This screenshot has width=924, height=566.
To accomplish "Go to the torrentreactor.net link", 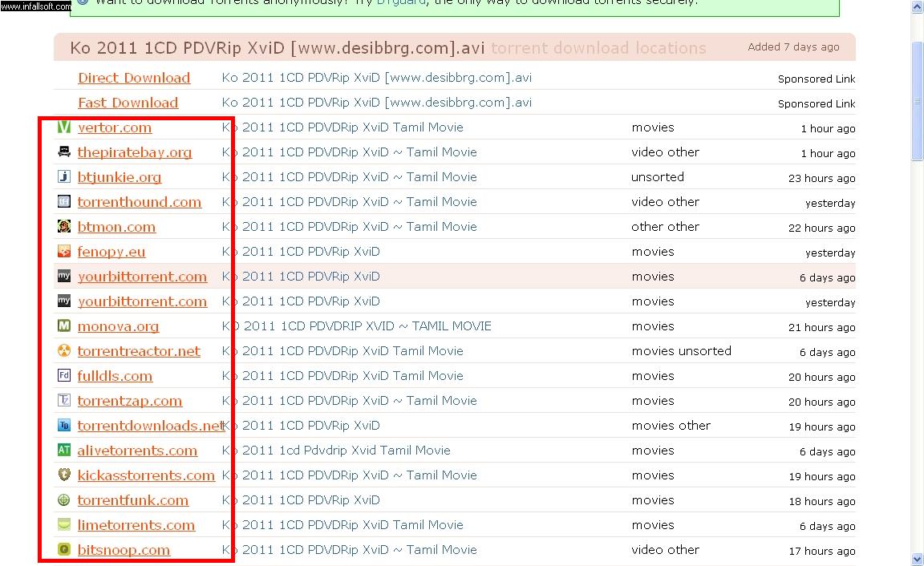I will pyautogui.click(x=139, y=351).
